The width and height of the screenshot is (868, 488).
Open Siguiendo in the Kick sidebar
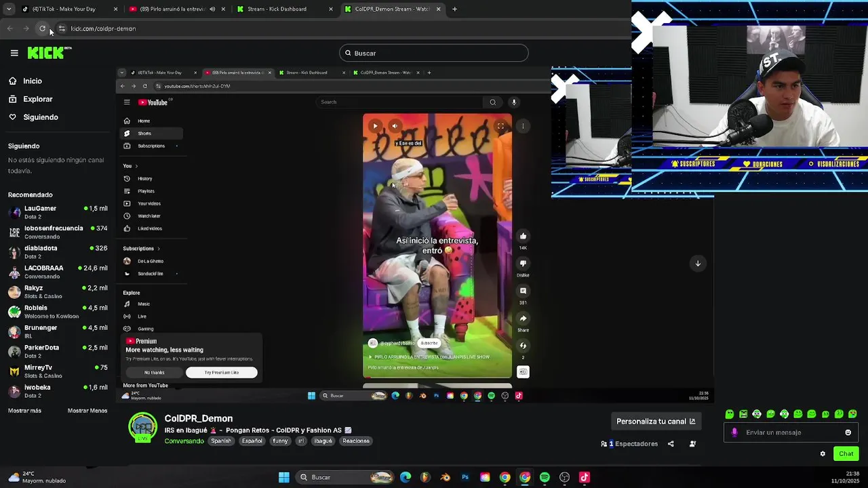coord(34,117)
